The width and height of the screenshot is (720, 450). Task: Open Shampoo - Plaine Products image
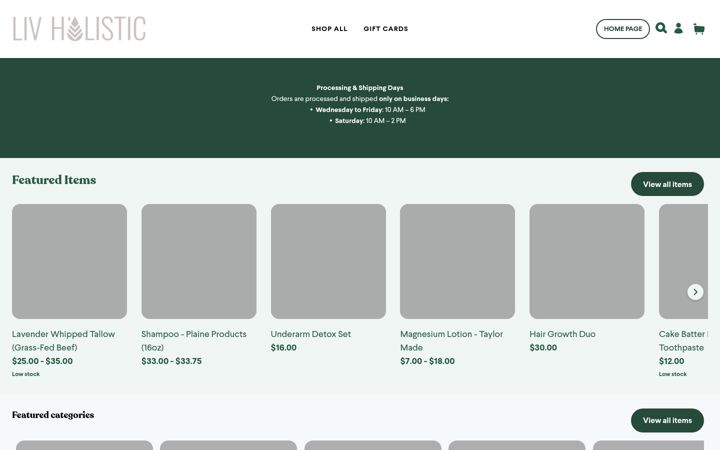[x=199, y=261]
